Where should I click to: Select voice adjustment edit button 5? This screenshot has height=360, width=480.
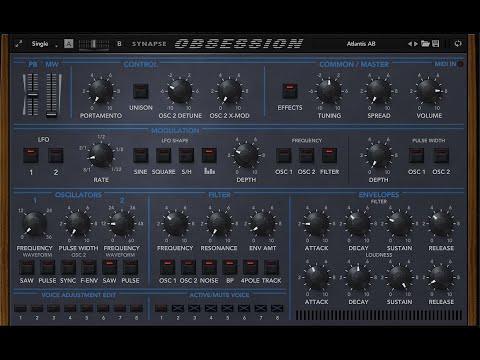point(87,308)
